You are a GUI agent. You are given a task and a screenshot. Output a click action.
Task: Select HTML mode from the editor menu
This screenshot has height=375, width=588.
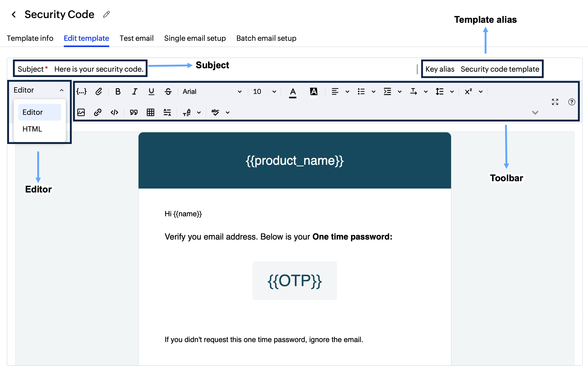coord(32,129)
